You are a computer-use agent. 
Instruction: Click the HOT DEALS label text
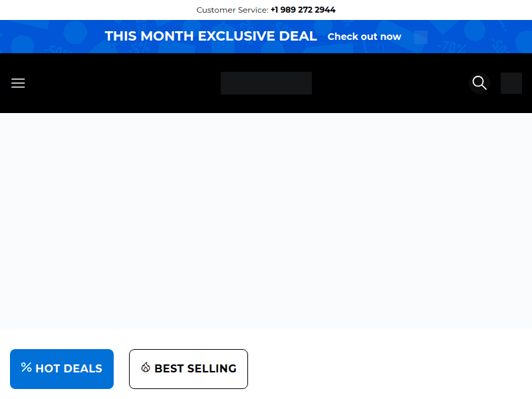(x=68, y=368)
